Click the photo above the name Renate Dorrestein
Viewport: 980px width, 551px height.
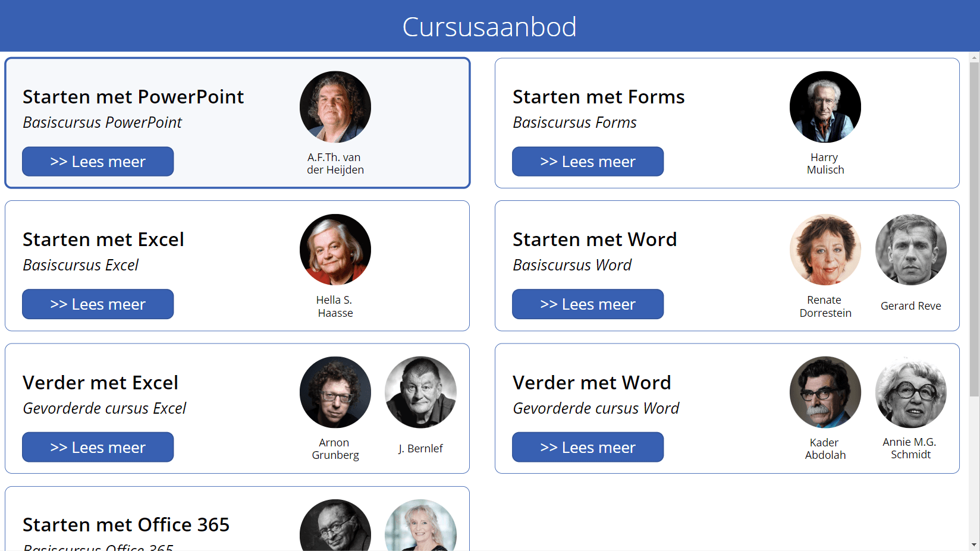(x=825, y=250)
